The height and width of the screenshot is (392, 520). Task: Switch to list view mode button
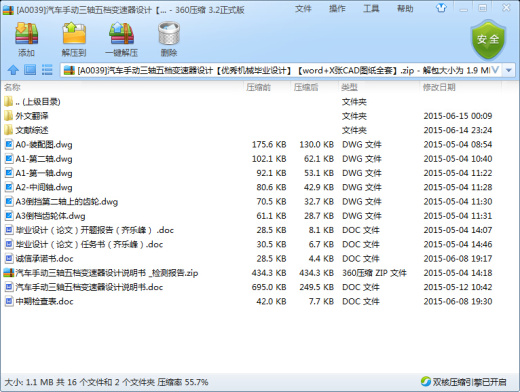pyautogui.click(x=47, y=70)
